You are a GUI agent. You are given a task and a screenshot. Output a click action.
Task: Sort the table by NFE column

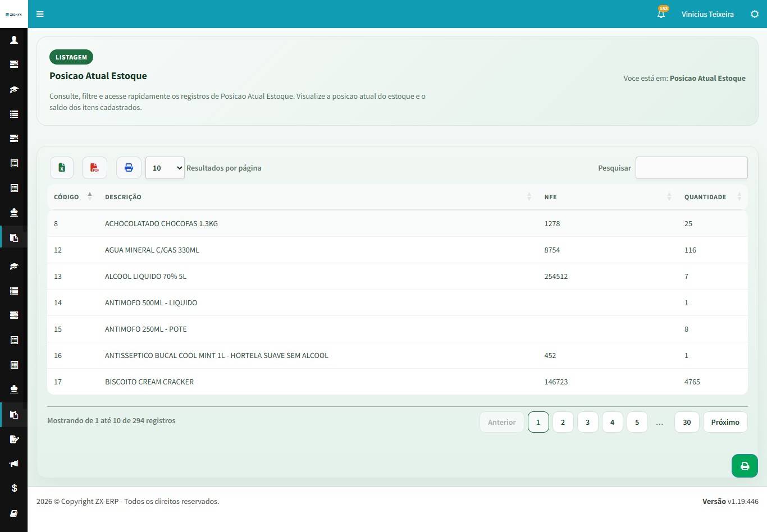608,197
